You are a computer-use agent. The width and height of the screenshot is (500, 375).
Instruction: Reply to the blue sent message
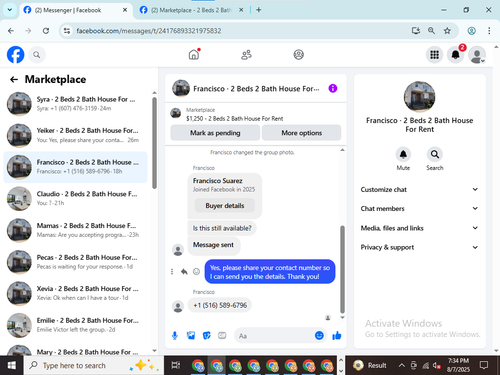pos(184,272)
